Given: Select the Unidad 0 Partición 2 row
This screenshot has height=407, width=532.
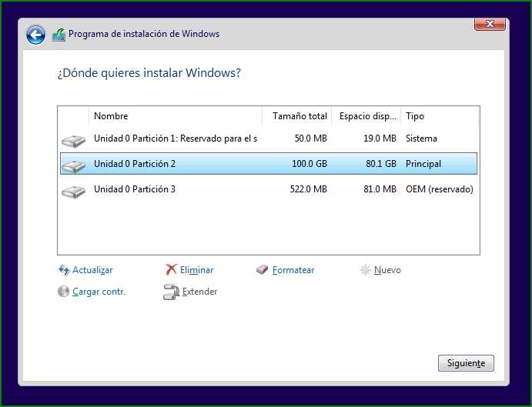Looking at the screenshot, I should click(x=269, y=164).
